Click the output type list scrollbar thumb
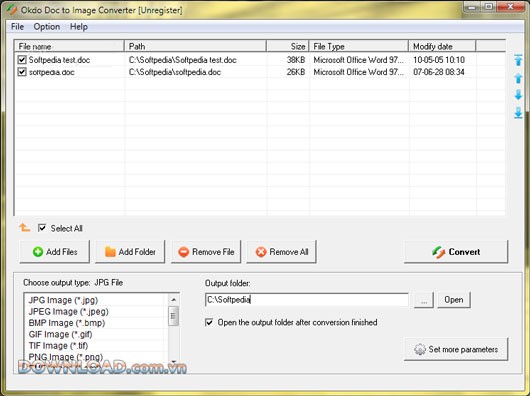The image size is (530, 396). tap(173, 316)
